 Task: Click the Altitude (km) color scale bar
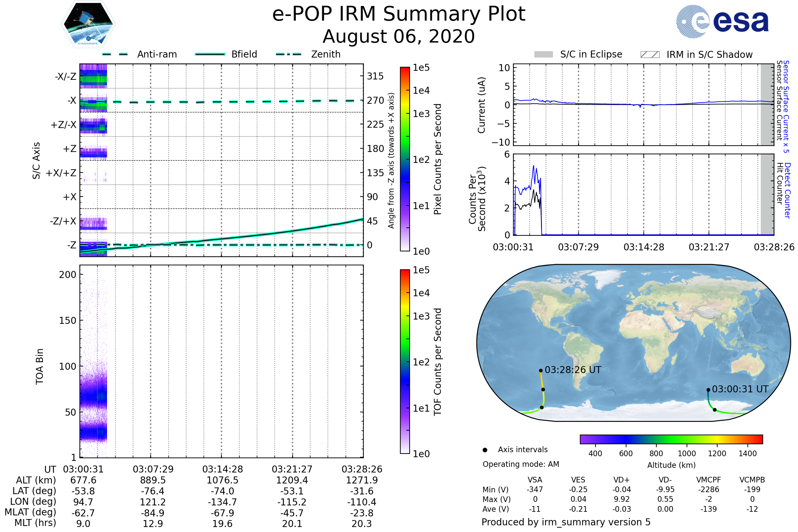coord(671,439)
